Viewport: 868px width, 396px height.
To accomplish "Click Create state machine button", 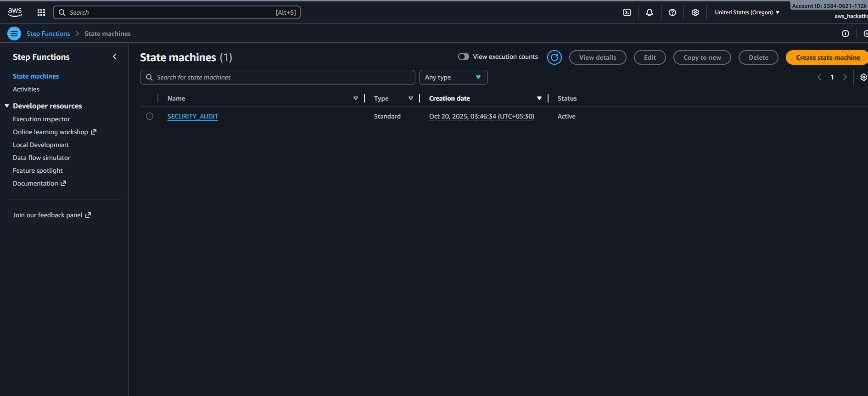I will point(828,57).
